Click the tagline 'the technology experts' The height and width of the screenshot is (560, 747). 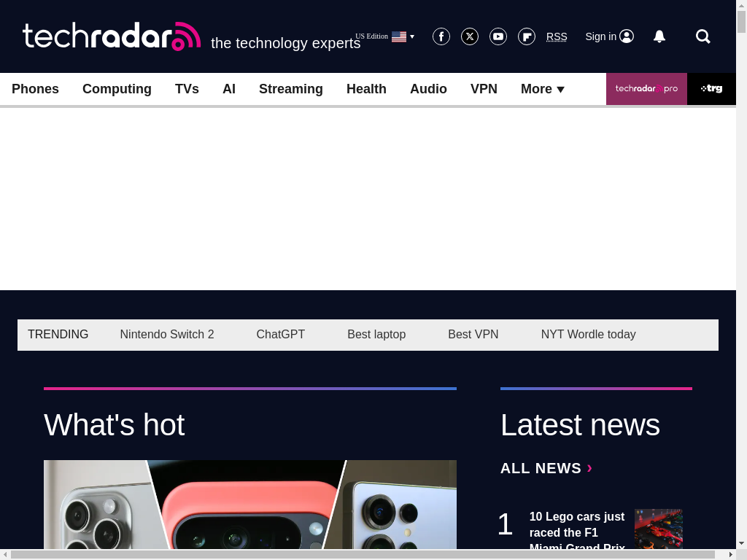(286, 43)
